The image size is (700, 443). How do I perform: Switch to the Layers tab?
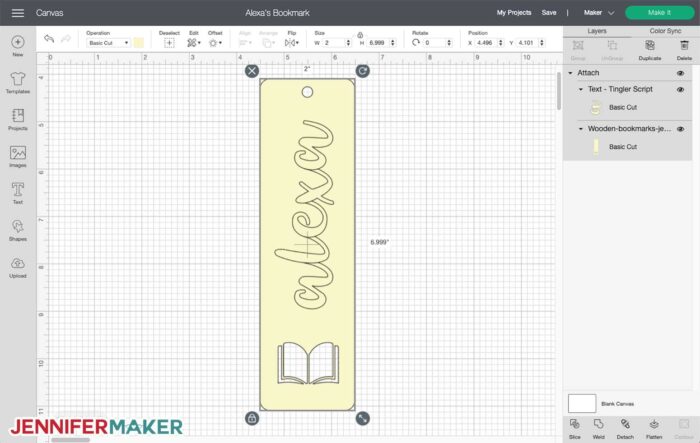point(597,31)
